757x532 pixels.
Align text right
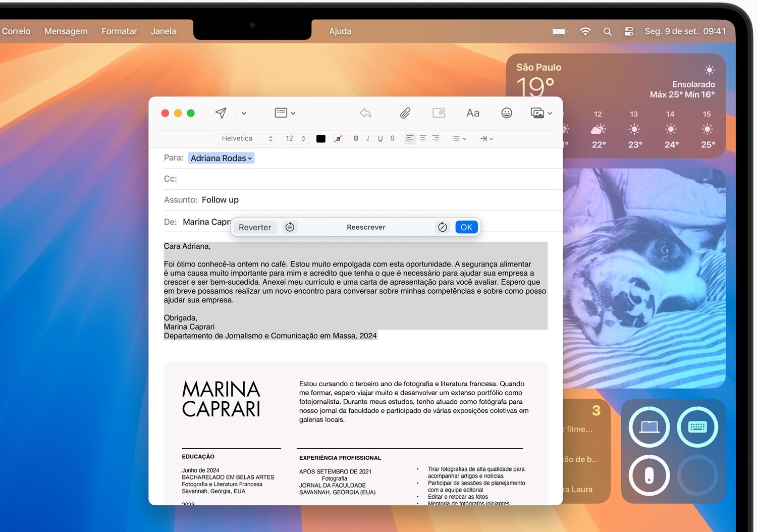pos(436,138)
